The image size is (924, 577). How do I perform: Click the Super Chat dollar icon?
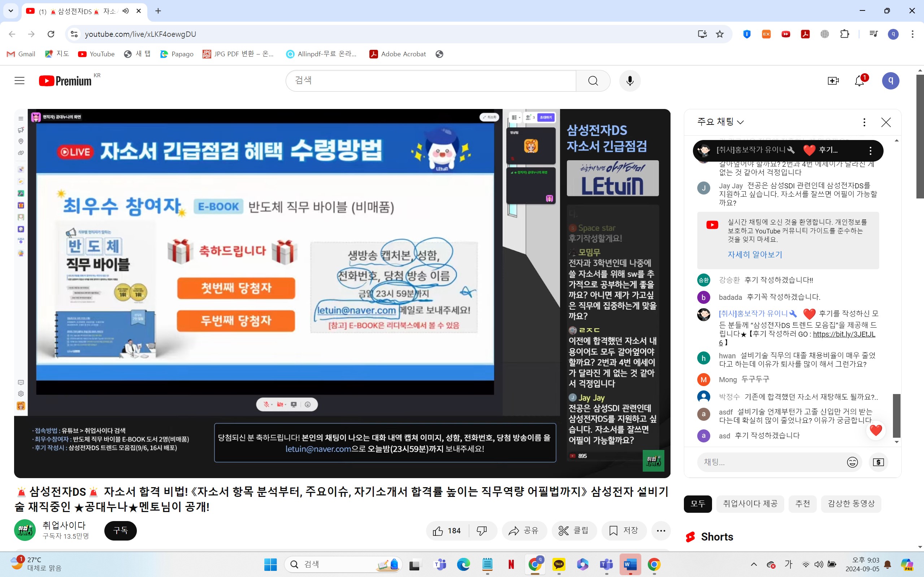(x=878, y=462)
